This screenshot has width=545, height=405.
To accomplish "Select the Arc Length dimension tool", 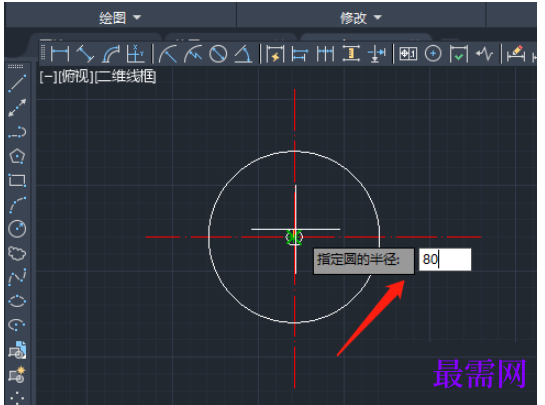I will (111, 54).
